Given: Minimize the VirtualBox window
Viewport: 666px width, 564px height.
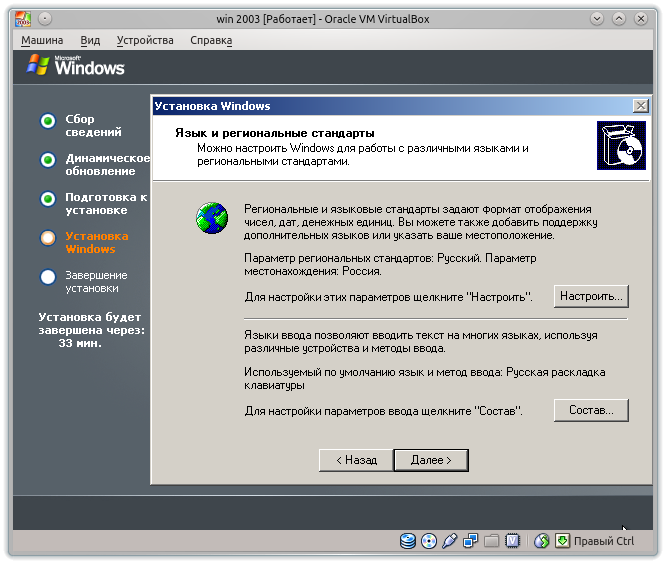Looking at the screenshot, I should pyautogui.click(x=597, y=19).
